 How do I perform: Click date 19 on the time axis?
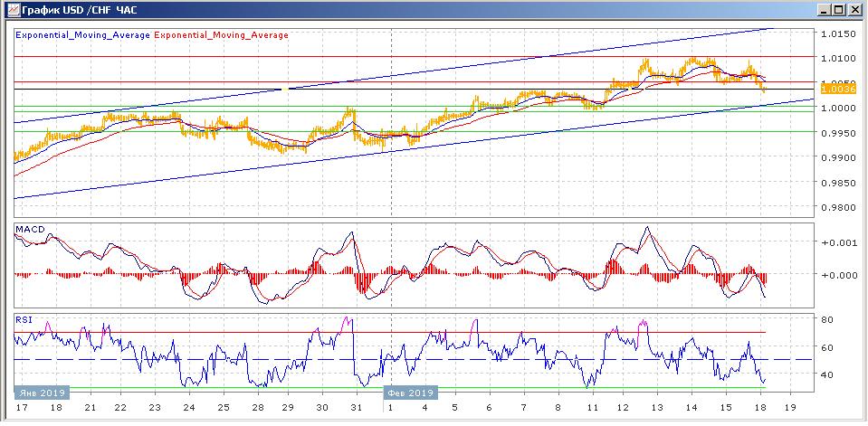point(790,408)
